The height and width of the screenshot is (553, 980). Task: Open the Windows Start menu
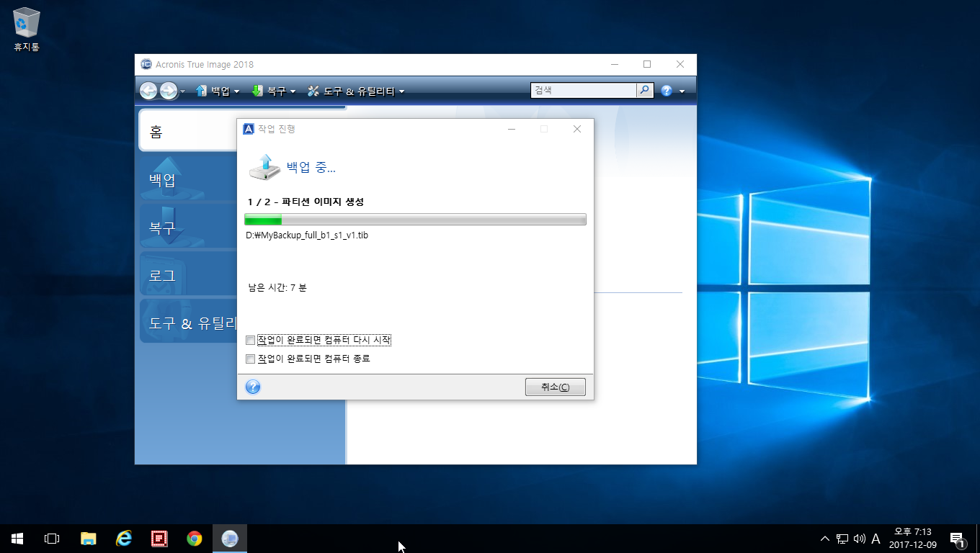coord(17,538)
